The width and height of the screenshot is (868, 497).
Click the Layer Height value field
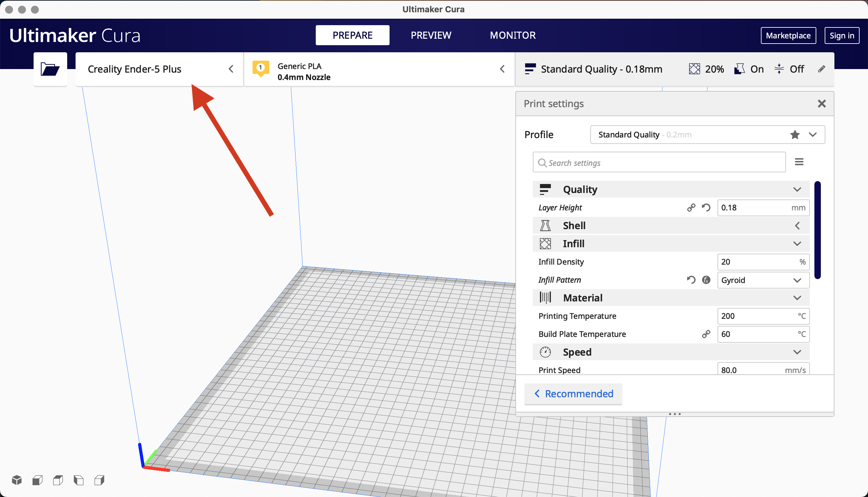[763, 208]
